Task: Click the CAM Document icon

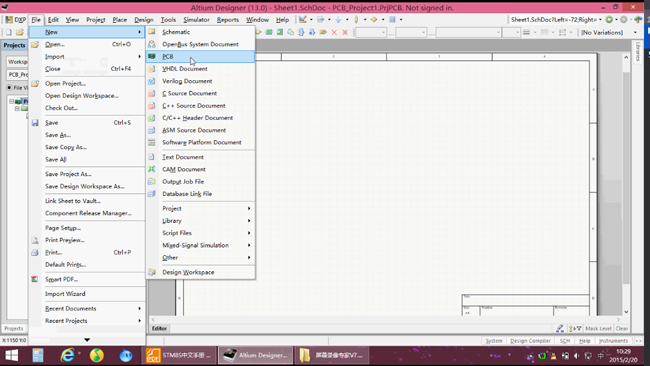Action: pyautogui.click(x=152, y=169)
